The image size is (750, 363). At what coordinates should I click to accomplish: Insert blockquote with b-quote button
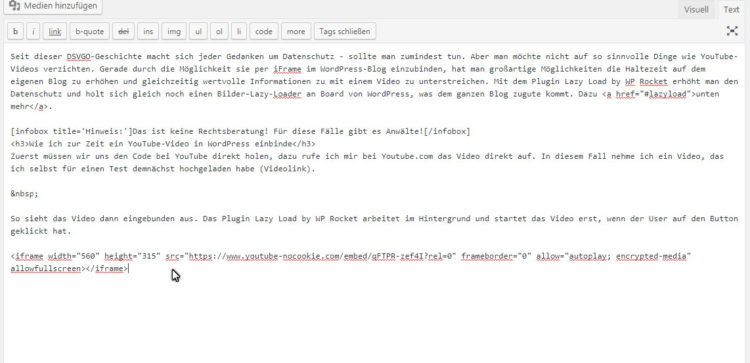(90, 32)
